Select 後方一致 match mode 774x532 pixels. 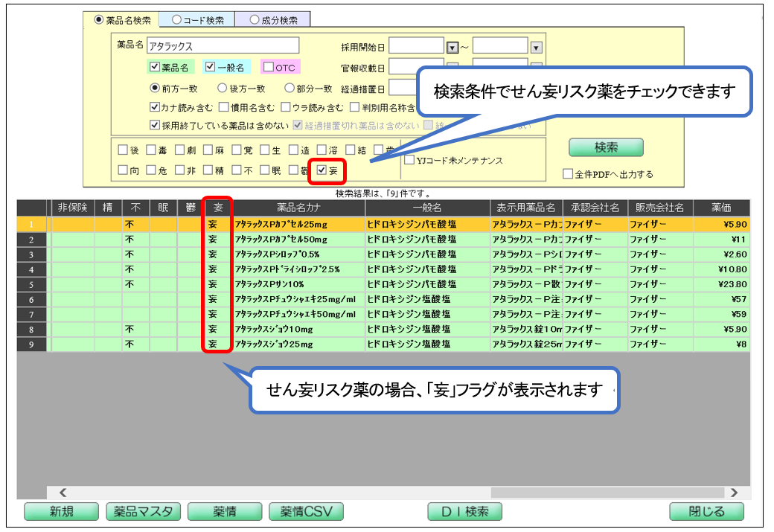point(222,88)
